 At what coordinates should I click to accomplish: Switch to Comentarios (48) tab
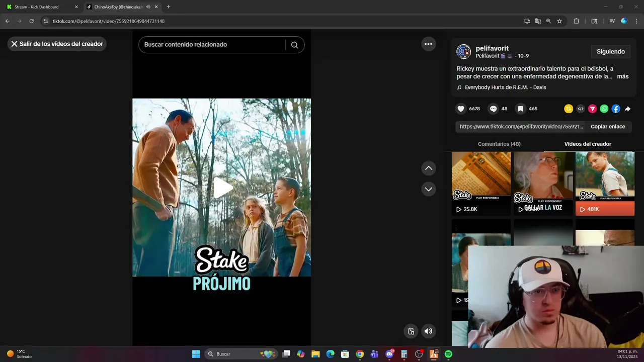499,144
